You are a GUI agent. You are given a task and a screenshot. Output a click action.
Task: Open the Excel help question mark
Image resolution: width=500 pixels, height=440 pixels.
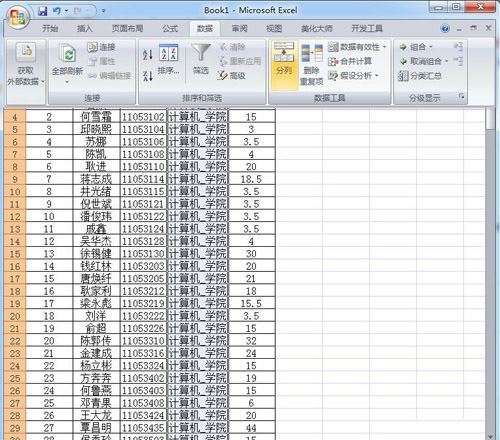[x=445, y=28]
